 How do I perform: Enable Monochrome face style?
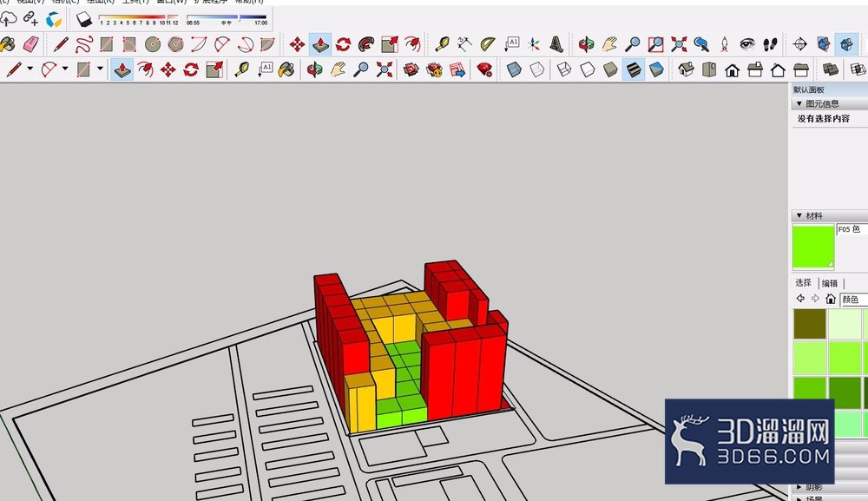[656, 69]
